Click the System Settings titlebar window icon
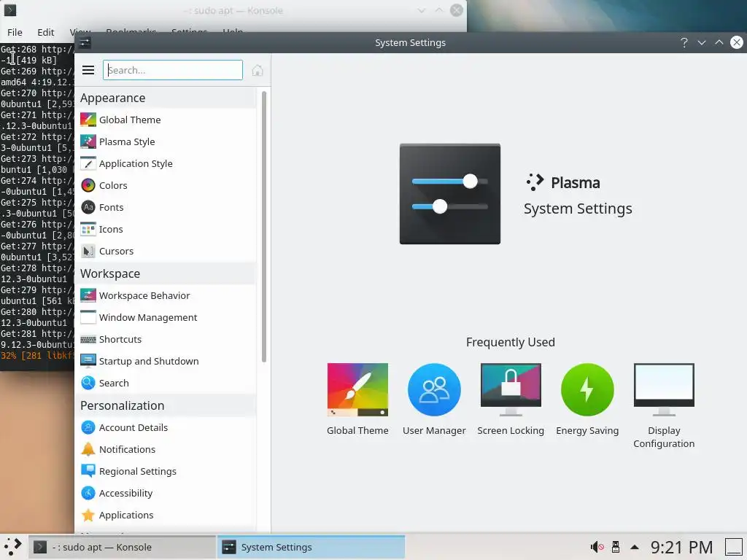This screenshot has width=747, height=560. coord(85,43)
